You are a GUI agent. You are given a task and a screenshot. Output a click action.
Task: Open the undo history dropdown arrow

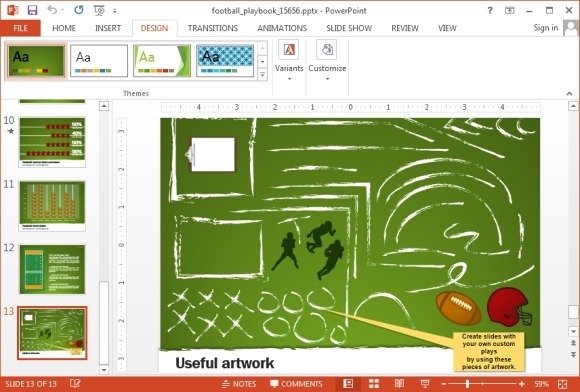point(63,10)
